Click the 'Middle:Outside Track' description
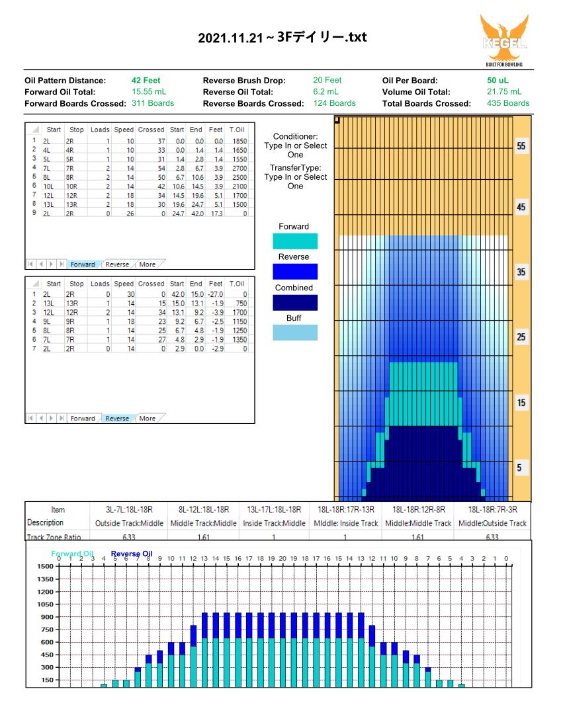The width and height of the screenshot is (563, 728). (x=492, y=523)
